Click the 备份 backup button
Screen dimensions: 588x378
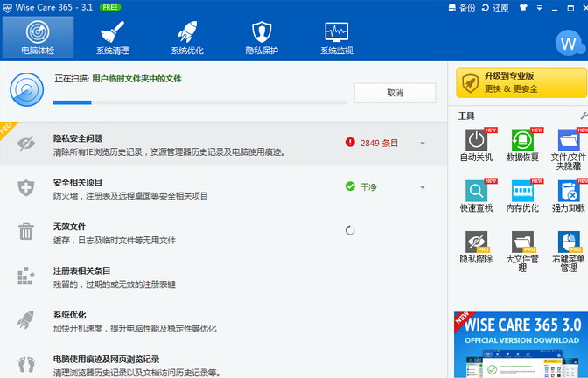(462, 8)
